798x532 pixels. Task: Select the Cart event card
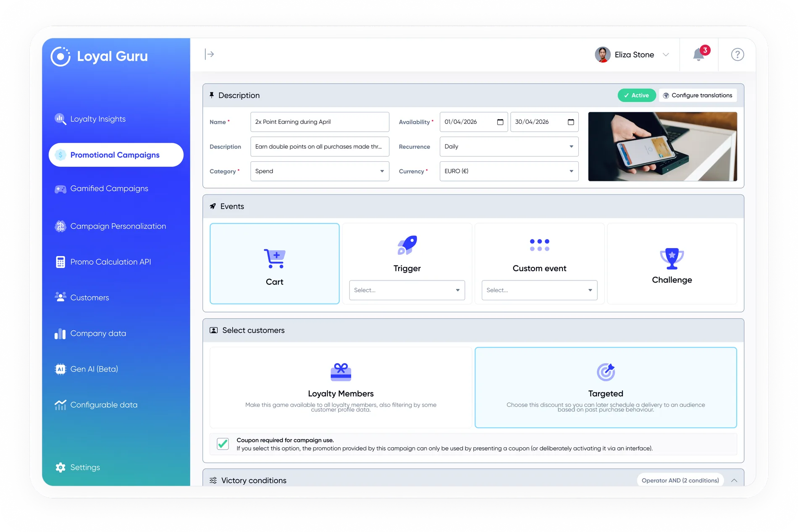[x=275, y=263]
